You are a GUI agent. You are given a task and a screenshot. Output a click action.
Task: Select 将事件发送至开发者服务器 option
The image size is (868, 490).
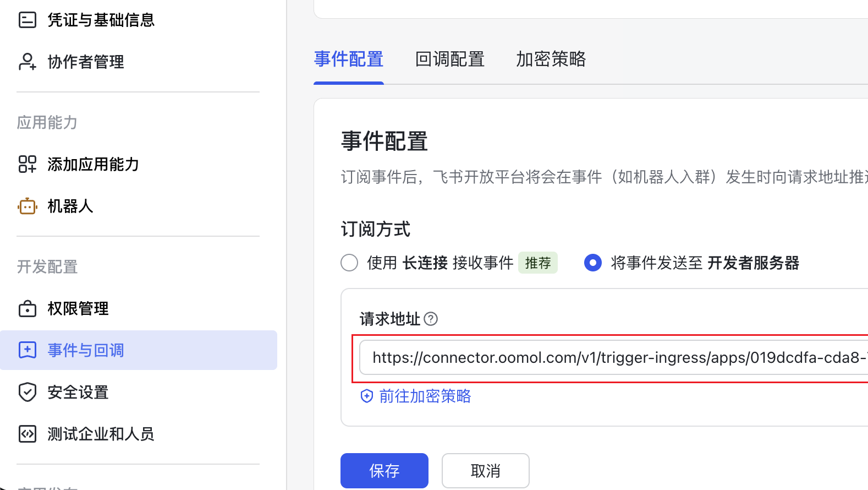pyautogui.click(x=593, y=263)
